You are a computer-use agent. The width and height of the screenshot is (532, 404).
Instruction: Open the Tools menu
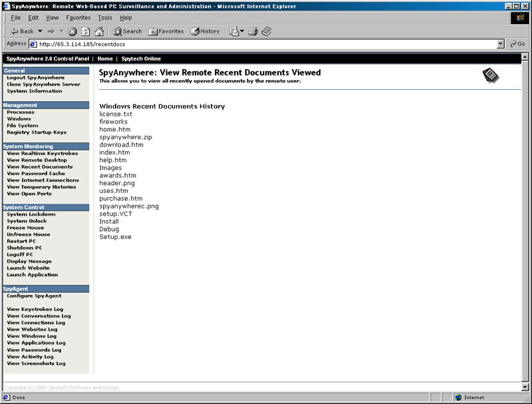[105, 18]
